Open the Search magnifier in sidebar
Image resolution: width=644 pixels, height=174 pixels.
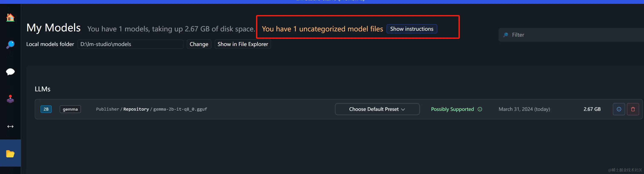coord(10,45)
